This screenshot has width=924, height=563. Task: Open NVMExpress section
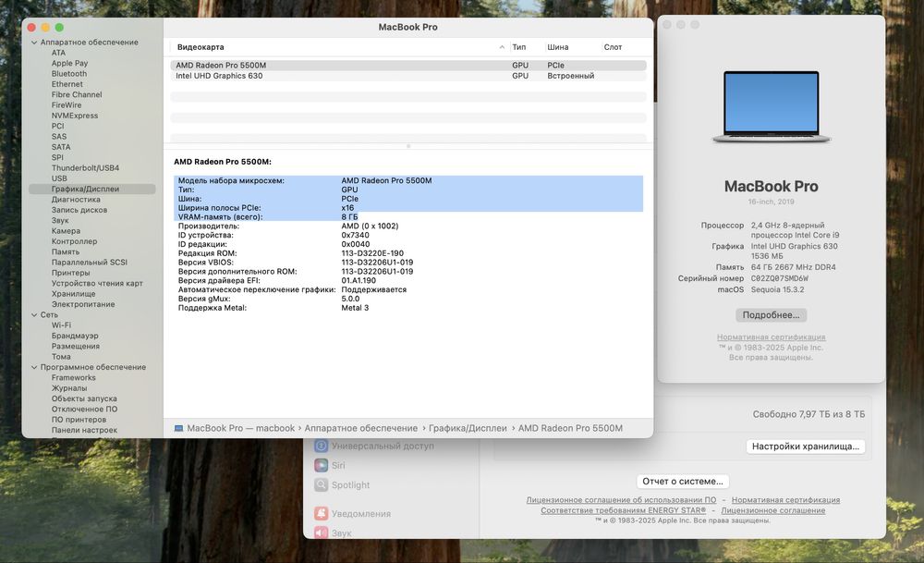pos(75,116)
